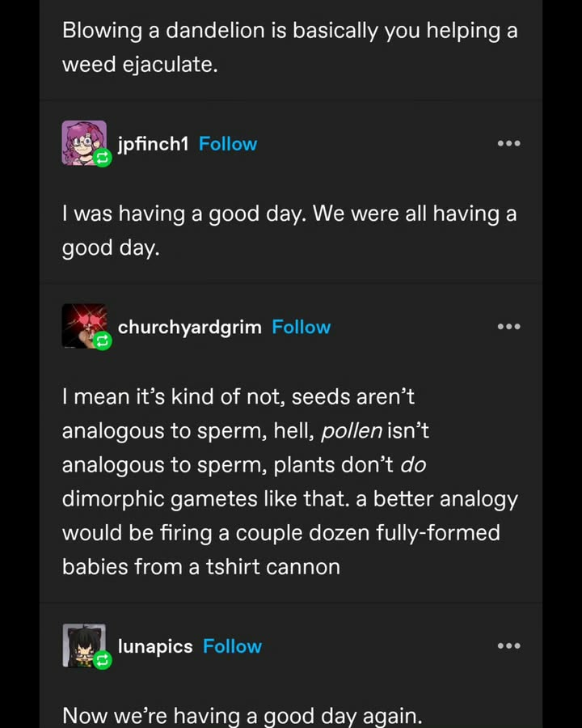This screenshot has width=582, height=728.
Task: Click the reblog badge on jpfinch1's avatar
Action: [102, 159]
